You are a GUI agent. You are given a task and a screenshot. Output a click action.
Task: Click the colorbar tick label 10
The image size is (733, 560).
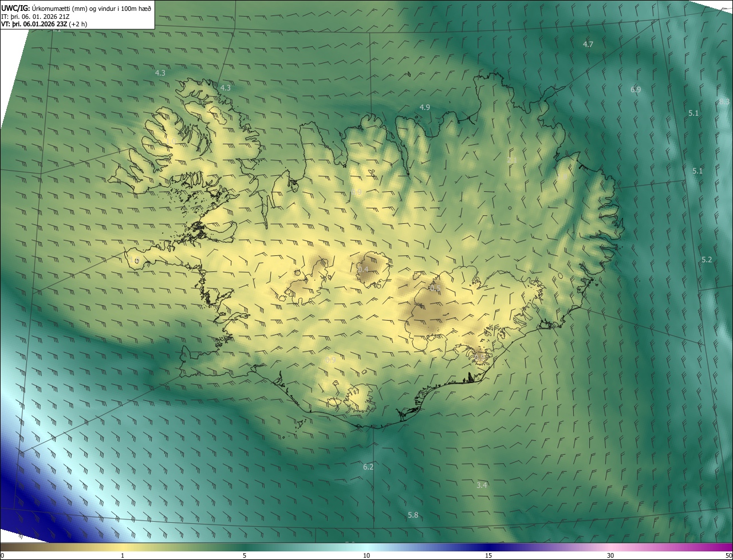366,555
